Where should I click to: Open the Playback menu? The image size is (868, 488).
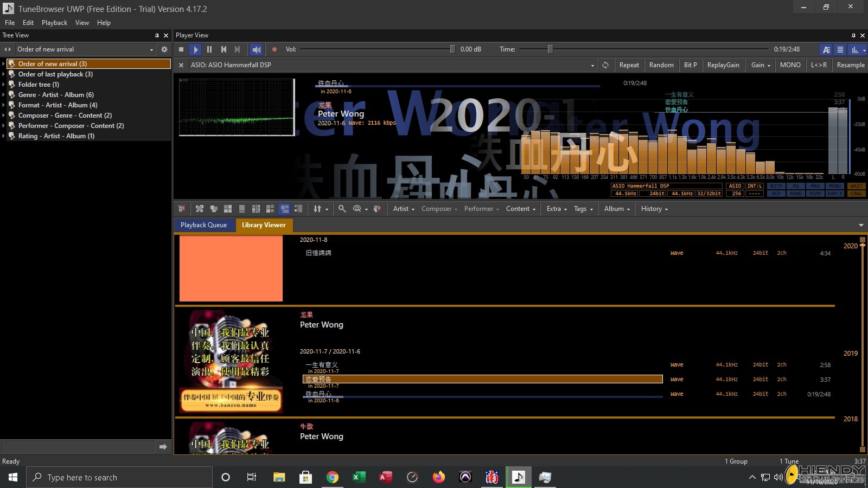(x=54, y=23)
